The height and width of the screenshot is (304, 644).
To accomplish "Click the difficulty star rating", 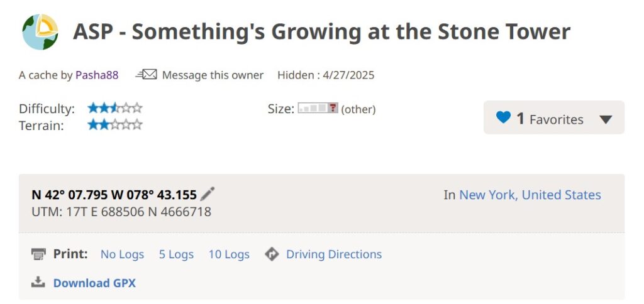I will [115, 108].
